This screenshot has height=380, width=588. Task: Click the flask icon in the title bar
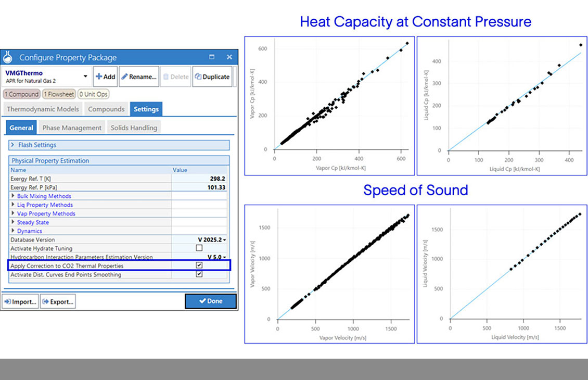[7, 57]
